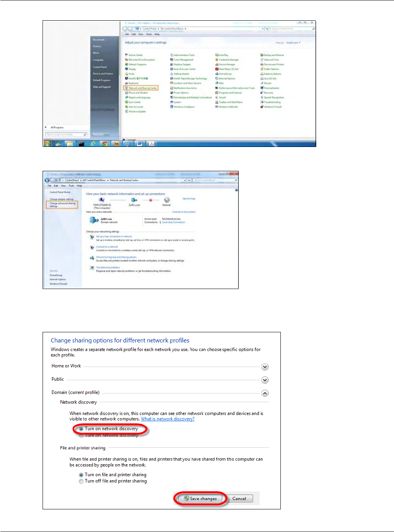Image resolution: width=394 pixels, height=532 pixels.
Task: Open Windows Update in Control Panel
Action: [135, 112]
